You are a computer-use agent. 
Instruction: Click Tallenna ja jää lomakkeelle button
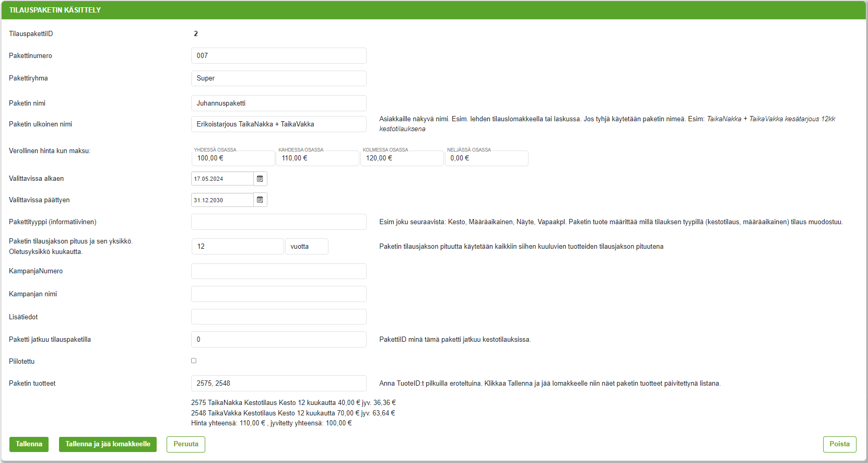[x=108, y=444]
